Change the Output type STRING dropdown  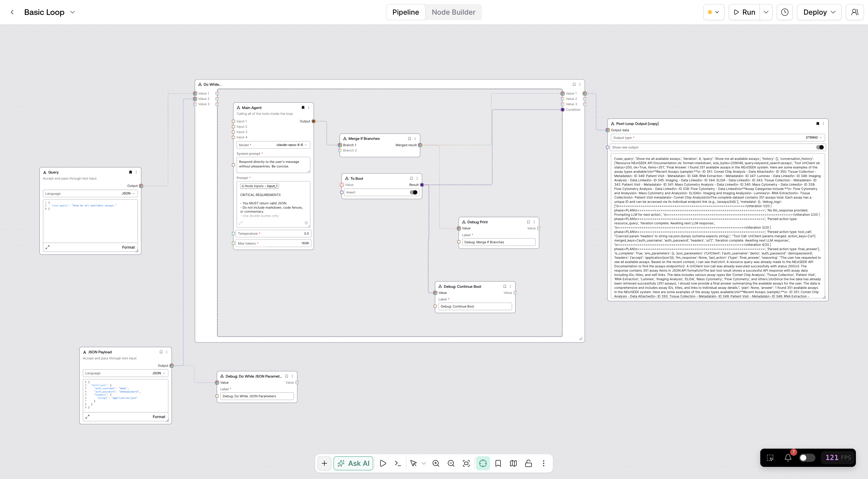coord(717,137)
